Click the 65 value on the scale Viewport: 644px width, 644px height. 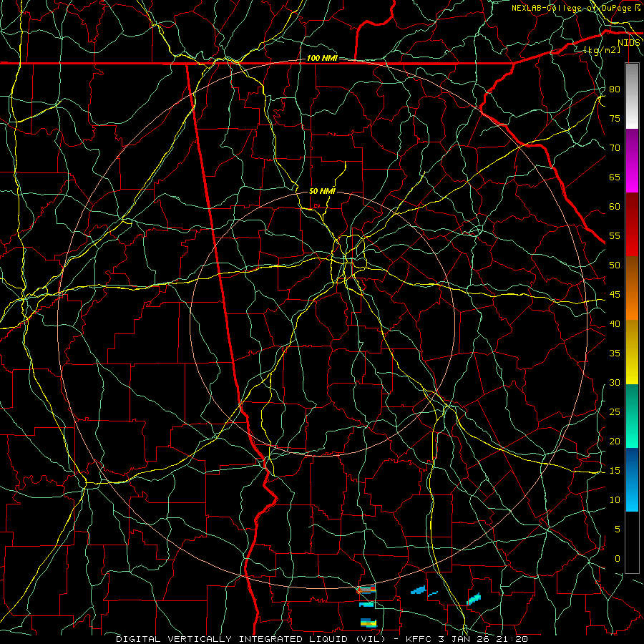click(615, 177)
